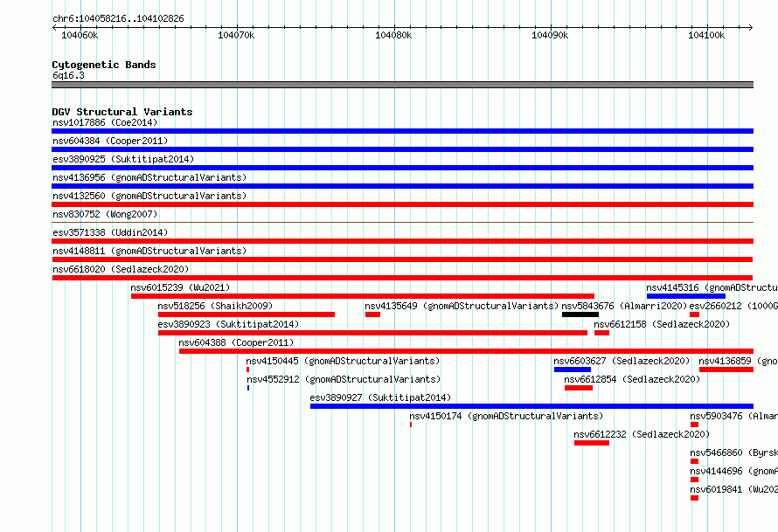Click the black nsv5843676 (Almarri2020) bar
This screenshot has width=778, height=532.
tap(580, 314)
